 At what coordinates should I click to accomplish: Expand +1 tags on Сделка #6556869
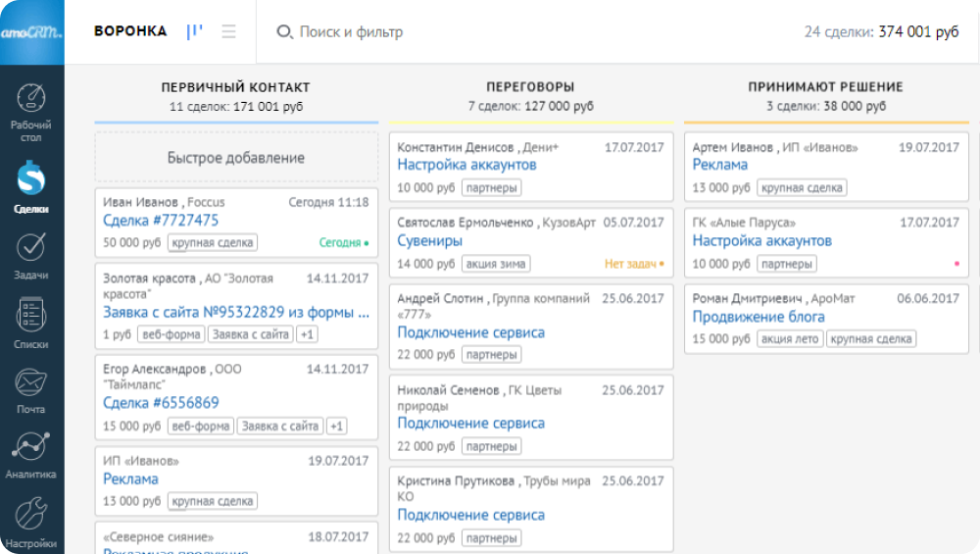336,426
